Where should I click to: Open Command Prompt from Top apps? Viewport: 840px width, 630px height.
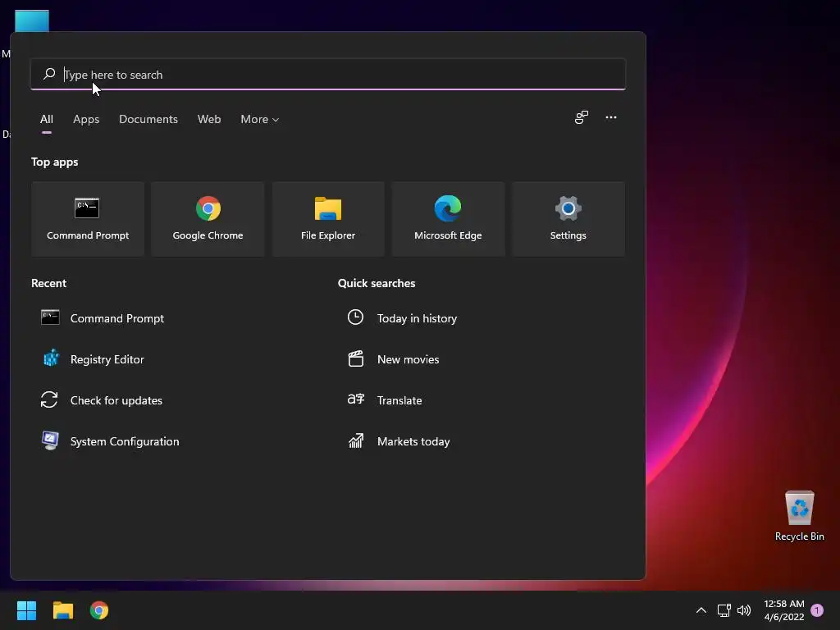[87, 218]
